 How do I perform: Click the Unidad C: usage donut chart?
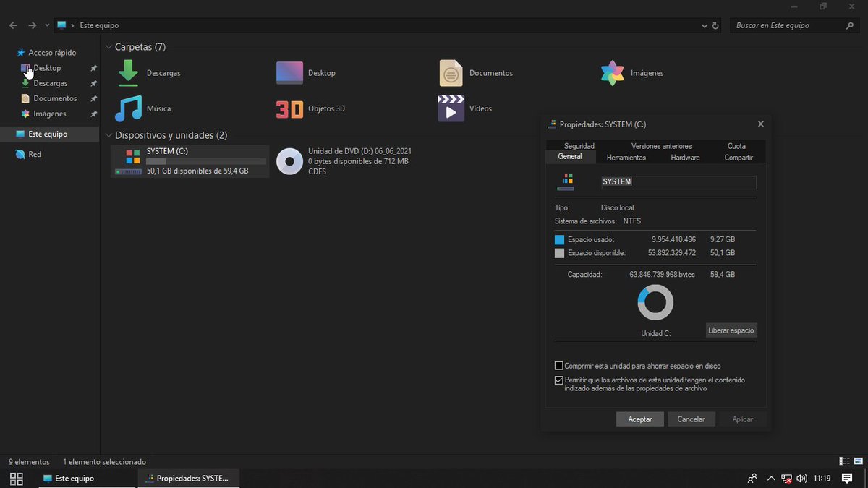[655, 302]
